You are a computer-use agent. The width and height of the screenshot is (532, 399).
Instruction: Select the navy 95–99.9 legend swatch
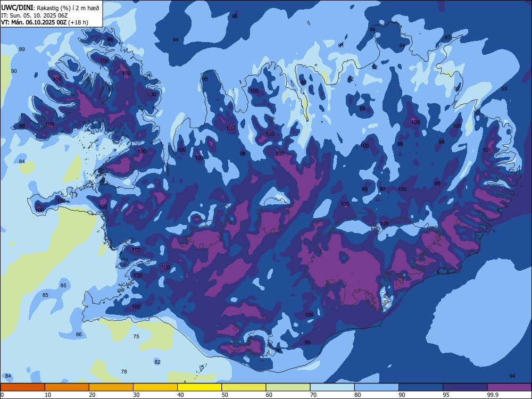[465, 387]
